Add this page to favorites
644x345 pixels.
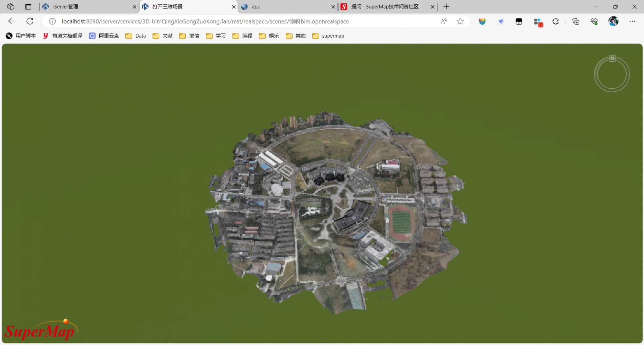click(x=460, y=21)
